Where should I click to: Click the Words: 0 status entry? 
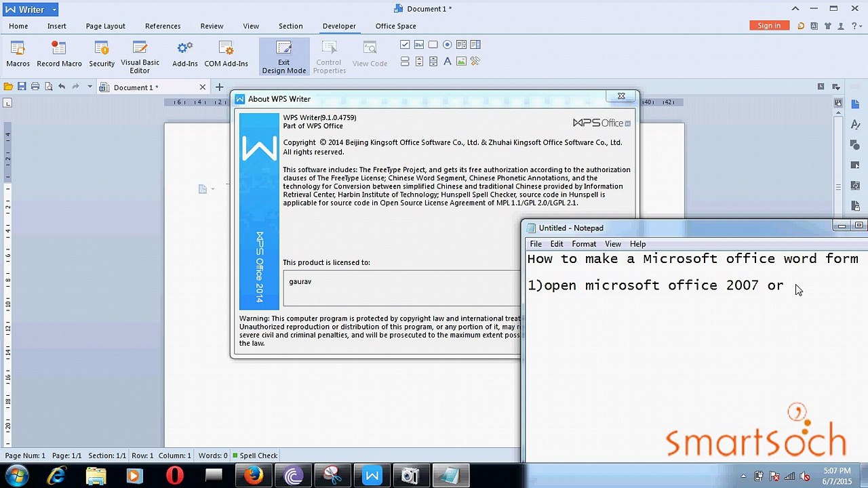tap(213, 455)
